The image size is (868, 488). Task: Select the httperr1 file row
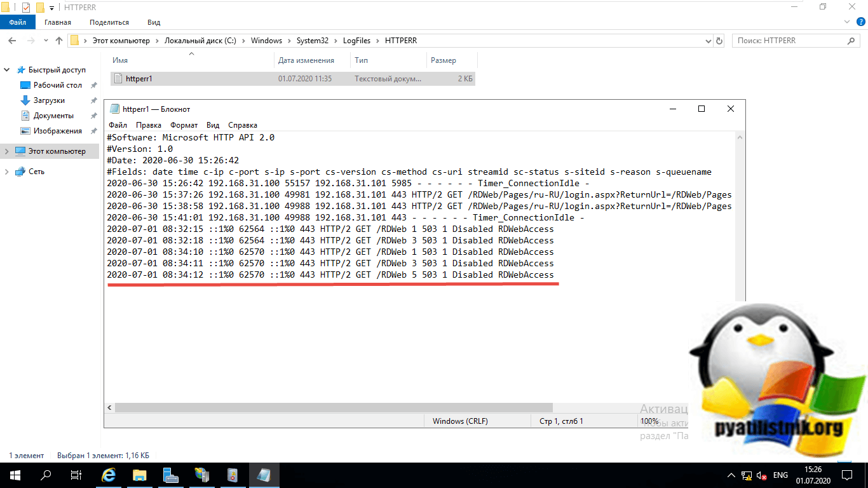click(292, 79)
